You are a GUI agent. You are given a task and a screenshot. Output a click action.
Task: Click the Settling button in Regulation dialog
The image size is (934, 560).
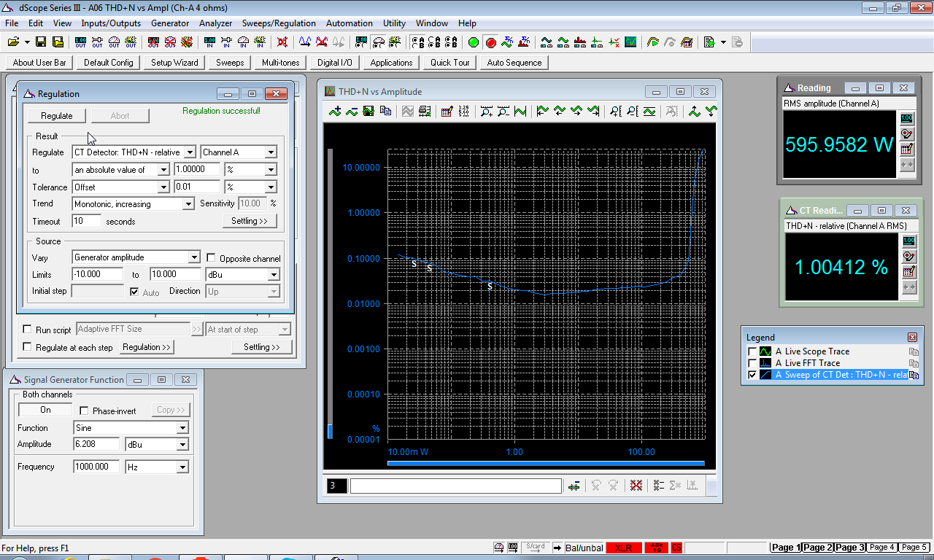[x=250, y=221]
